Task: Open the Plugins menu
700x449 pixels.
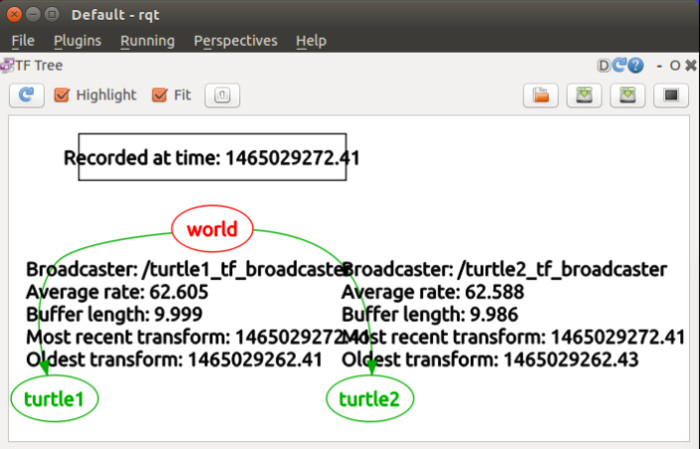Action: click(77, 41)
